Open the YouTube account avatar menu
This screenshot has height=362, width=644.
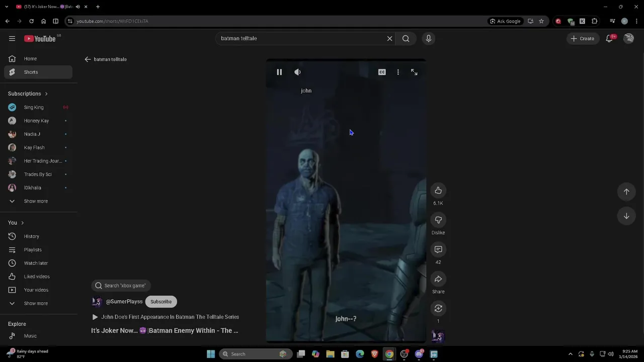[628, 38]
